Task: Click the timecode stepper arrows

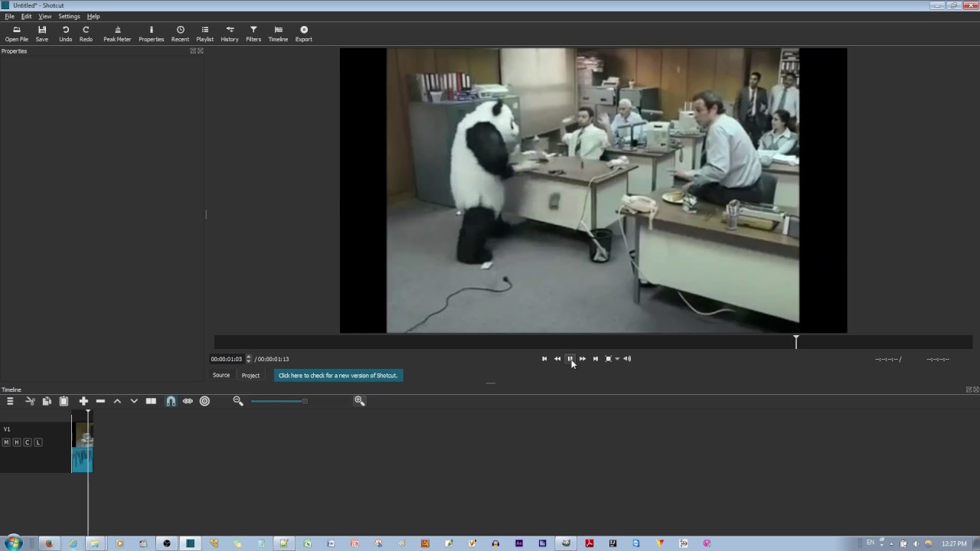Action: [248, 359]
